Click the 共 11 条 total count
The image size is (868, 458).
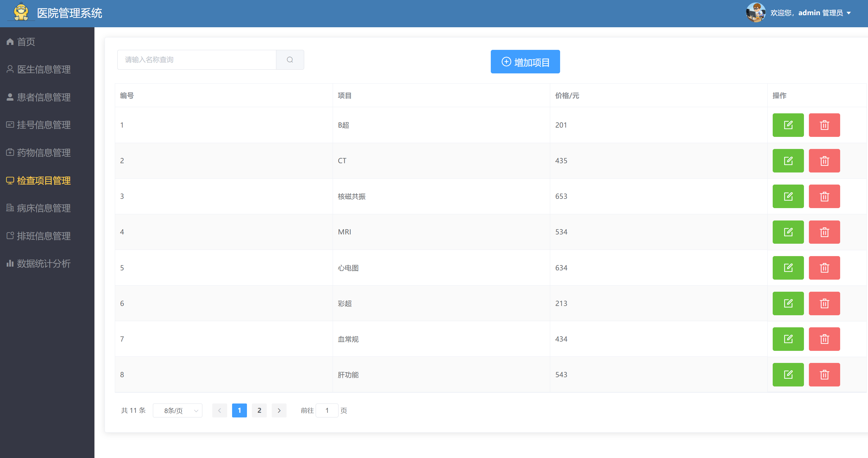133,410
